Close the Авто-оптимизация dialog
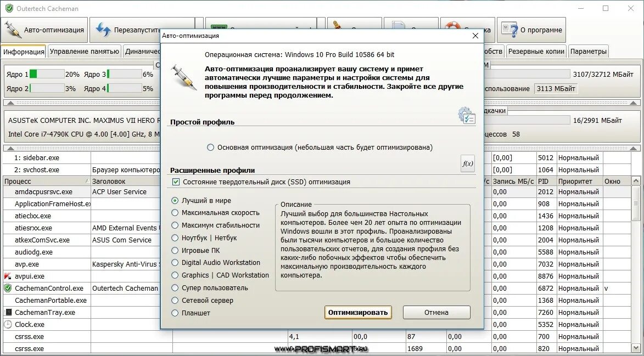This screenshot has height=356, width=644. click(475, 36)
